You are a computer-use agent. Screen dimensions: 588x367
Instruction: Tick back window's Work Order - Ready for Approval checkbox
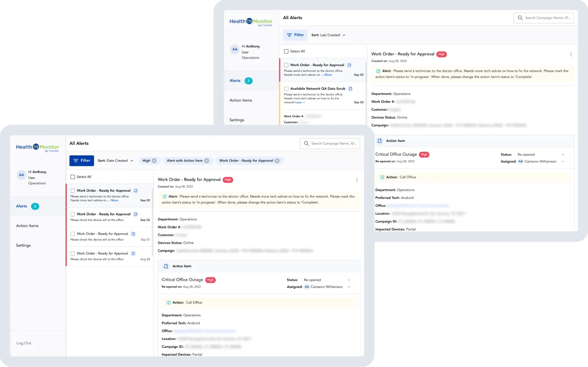[286, 65]
